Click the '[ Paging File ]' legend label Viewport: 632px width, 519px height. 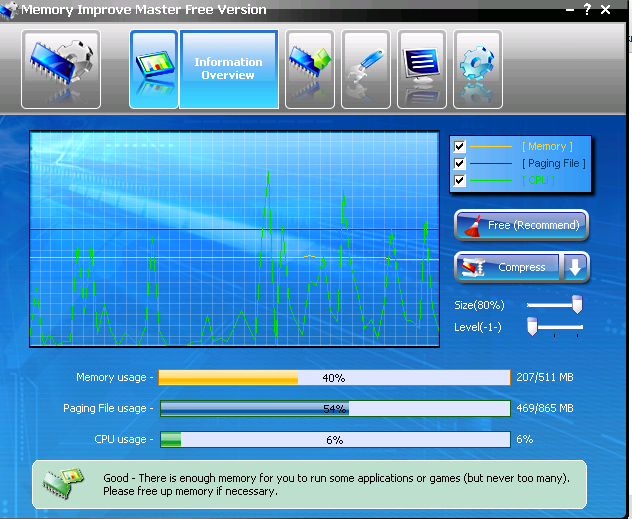coord(553,163)
